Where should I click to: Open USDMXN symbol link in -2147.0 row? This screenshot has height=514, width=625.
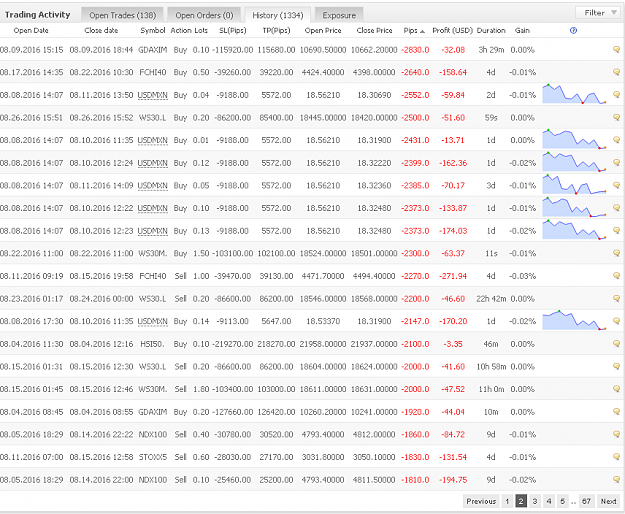[x=152, y=322]
